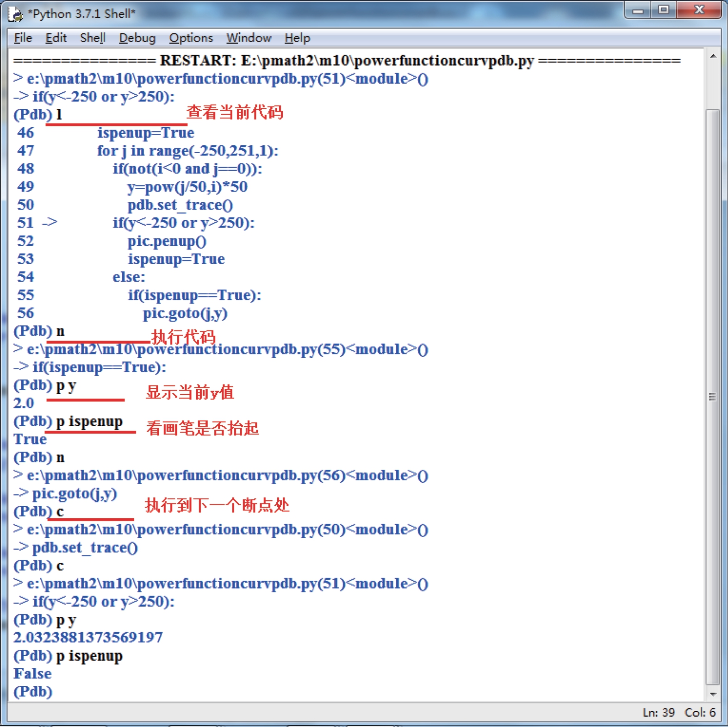Screen dimensions: 728x727
Task: Maximize the Python Shell window
Action: click(x=663, y=10)
